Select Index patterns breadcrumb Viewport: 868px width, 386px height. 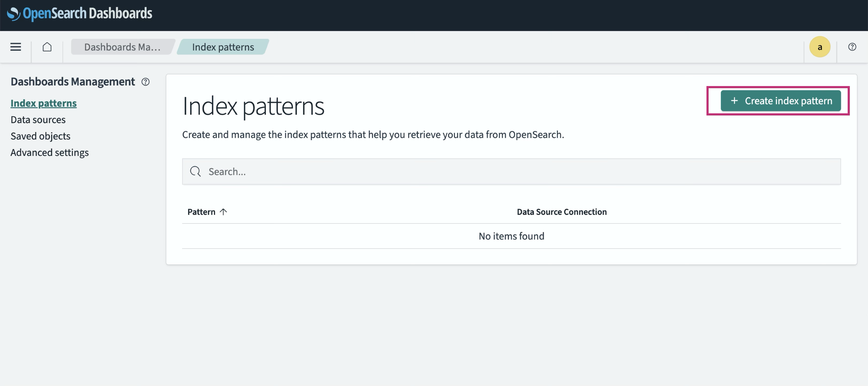point(223,47)
